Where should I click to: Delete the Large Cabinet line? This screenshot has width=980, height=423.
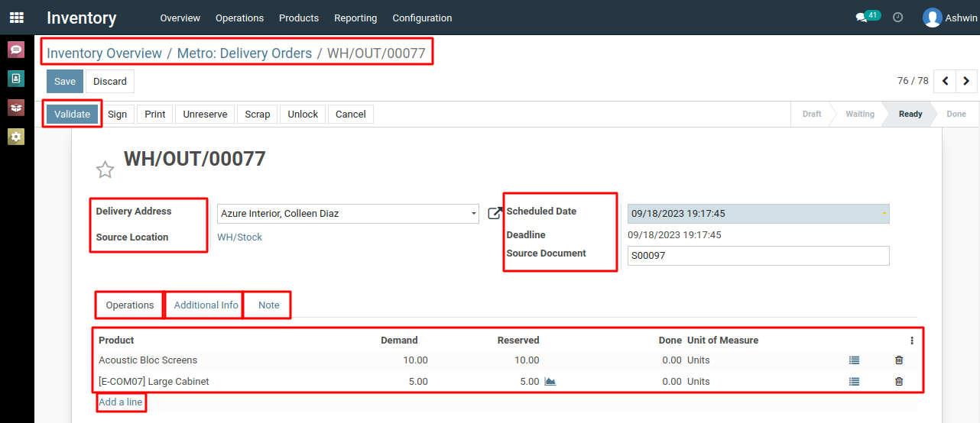coord(899,381)
